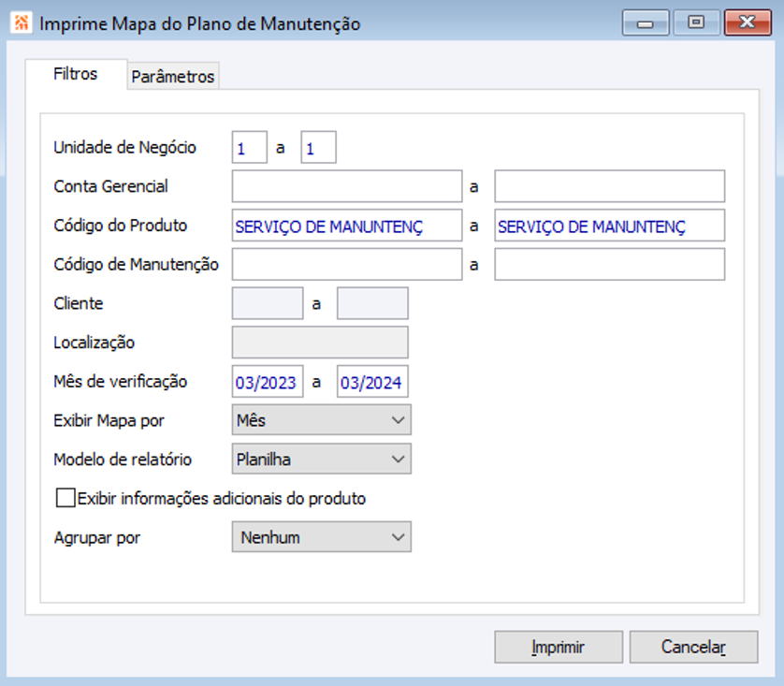
Task: Expand the Modelo de relatório dropdown
Action: 321,460
